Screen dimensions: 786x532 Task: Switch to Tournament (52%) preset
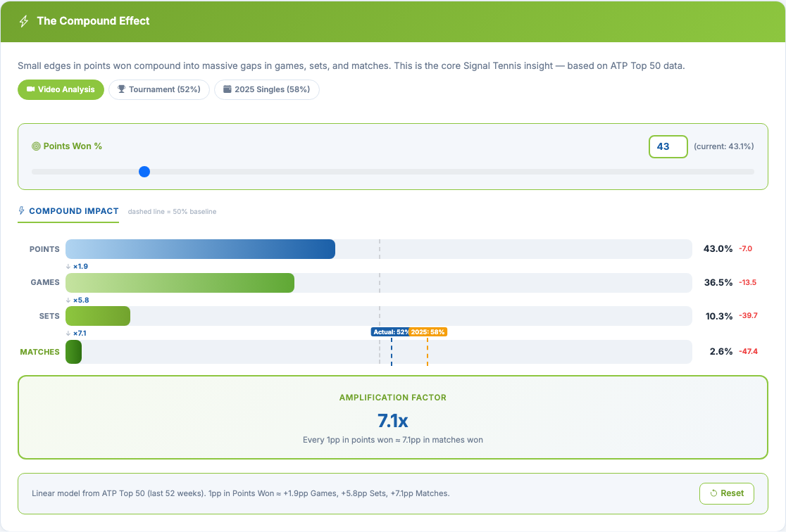coord(158,90)
